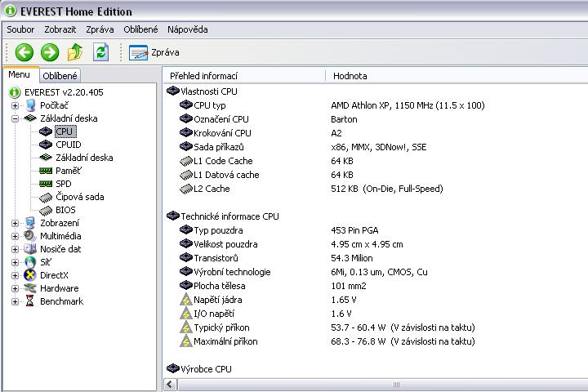588x392 pixels.
Task: Select the Benchmark hourglass icon
Action: click(x=30, y=301)
